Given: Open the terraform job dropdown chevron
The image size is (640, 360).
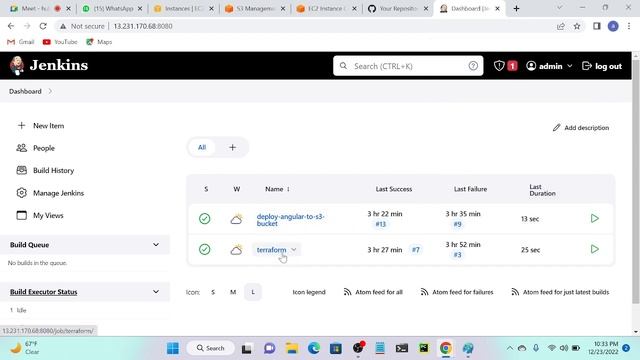Looking at the screenshot, I should (x=293, y=249).
